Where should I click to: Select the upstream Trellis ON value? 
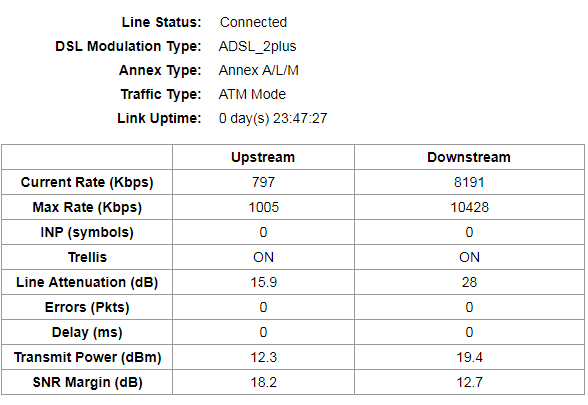pyautogui.click(x=263, y=257)
